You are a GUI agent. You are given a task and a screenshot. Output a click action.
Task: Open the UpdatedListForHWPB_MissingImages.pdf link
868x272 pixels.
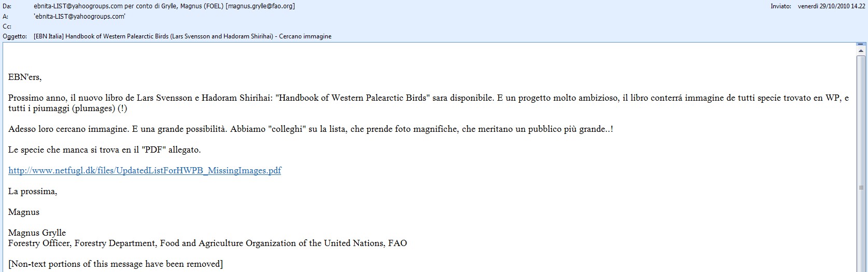[145, 171]
